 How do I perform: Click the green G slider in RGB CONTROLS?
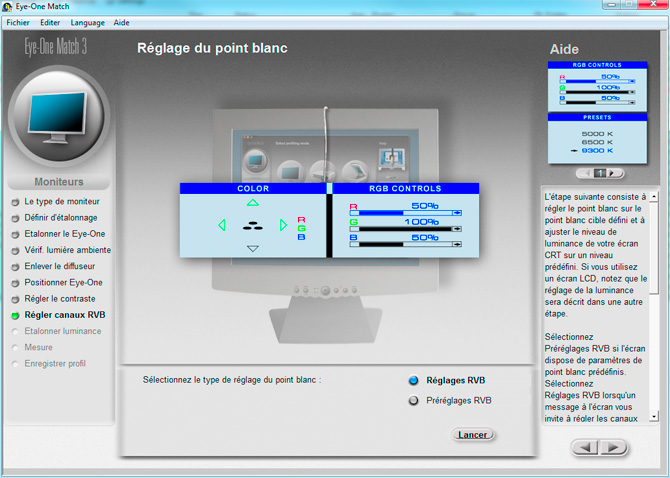[406, 229]
